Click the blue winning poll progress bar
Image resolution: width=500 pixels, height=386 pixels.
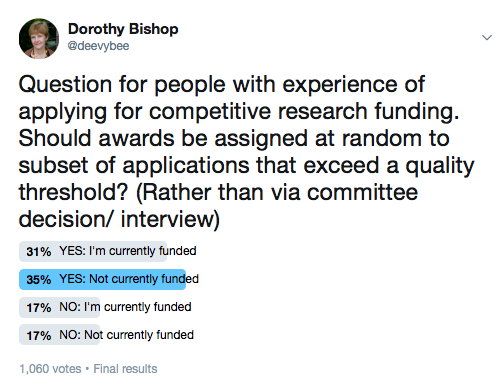point(102,279)
